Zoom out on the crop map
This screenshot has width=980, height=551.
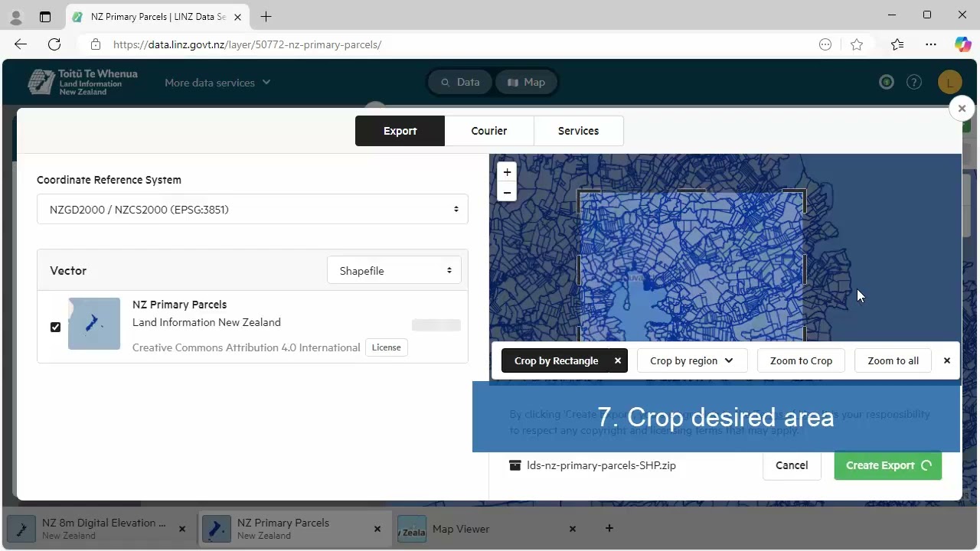pos(507,192)
